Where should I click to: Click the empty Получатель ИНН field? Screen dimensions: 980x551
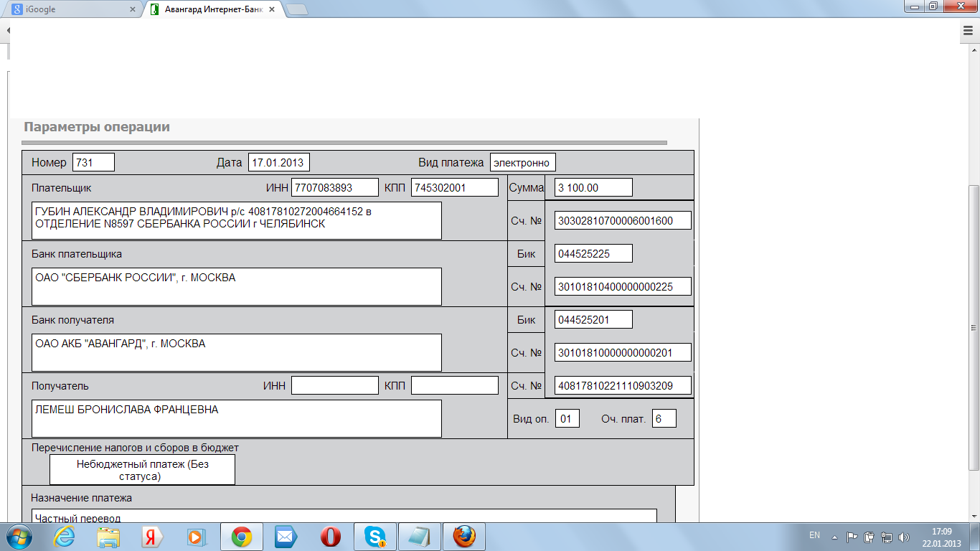point(335,385)
